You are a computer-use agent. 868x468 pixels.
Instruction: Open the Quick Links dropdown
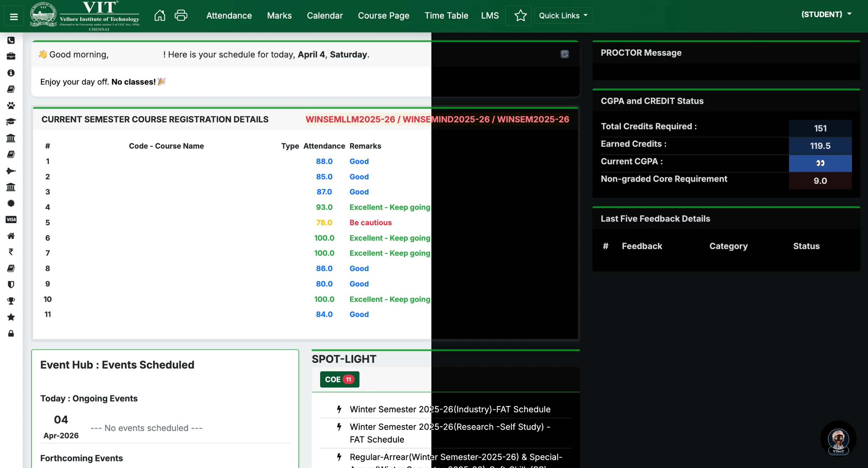563,15
